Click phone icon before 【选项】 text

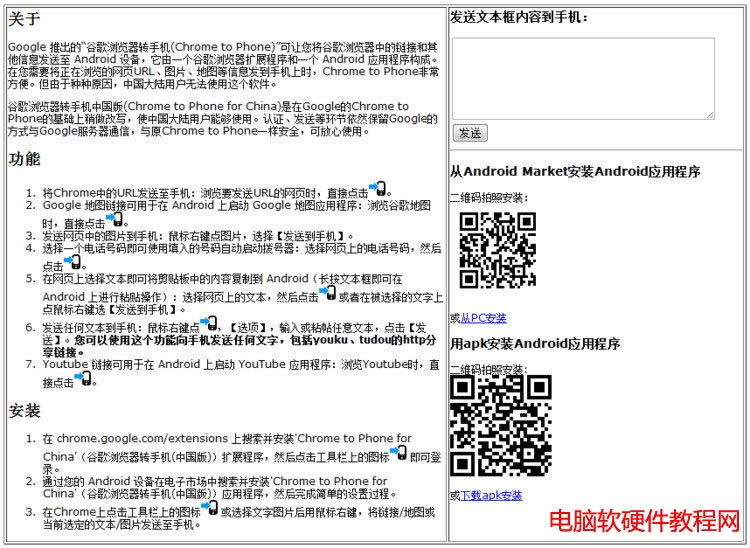point(208,324)
